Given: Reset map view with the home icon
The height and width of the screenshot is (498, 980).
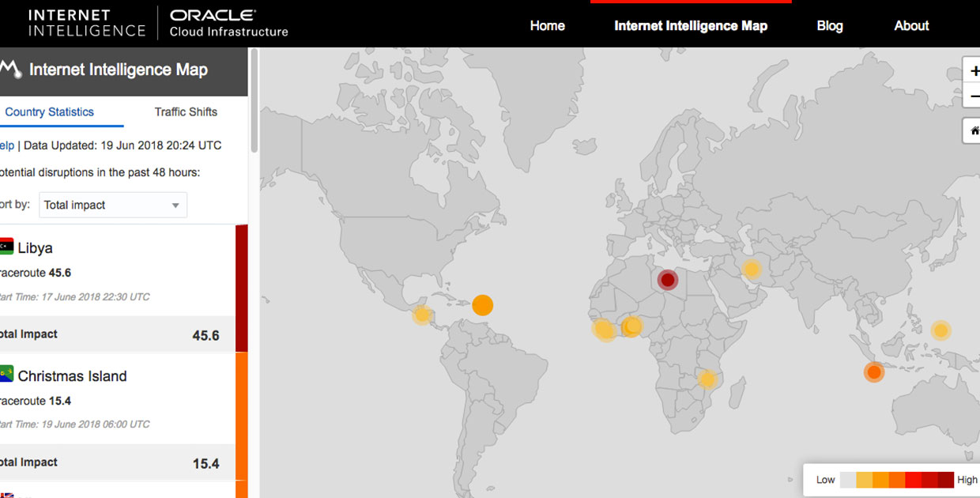Looking at the screenshot, I should click(x=973, y=130).
